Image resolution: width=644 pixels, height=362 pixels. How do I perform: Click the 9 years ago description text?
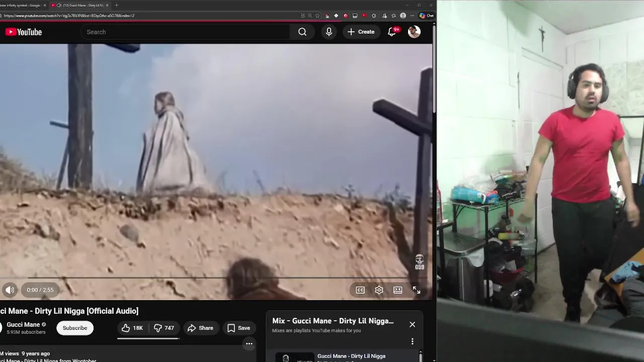point(36,353)
